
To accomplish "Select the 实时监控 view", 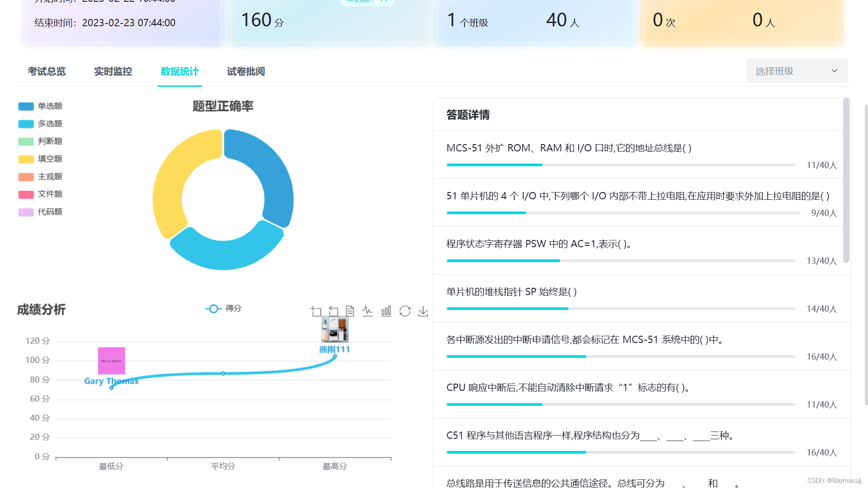I will pyautogui.click(x=113, y=71).
